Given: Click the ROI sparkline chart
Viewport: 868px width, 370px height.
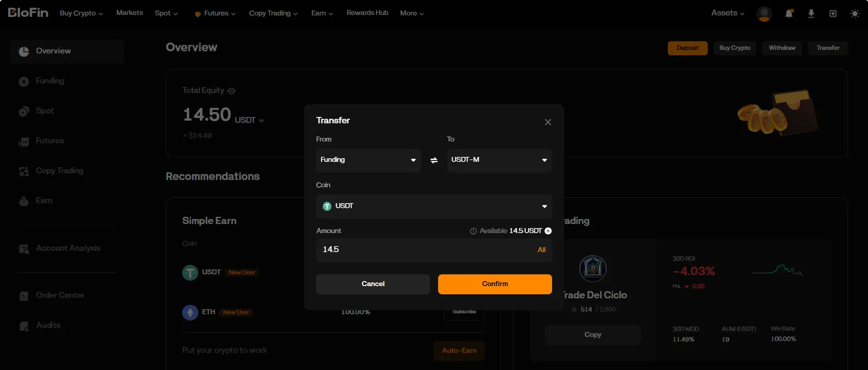Looking at the screenshot, I should pyautogui.click(x=778, y=271).
